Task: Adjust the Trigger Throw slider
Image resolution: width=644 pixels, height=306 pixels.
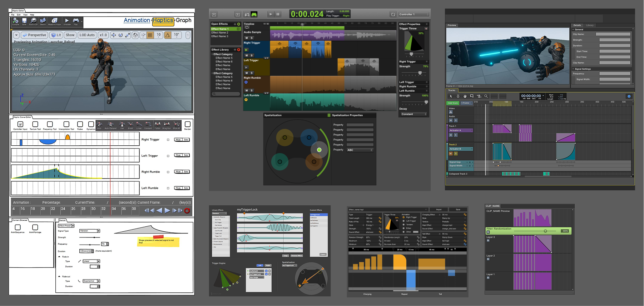Action: [411, 55]
